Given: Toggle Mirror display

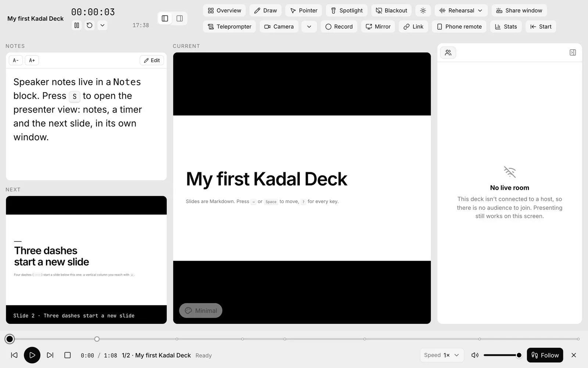Looking at the screenshot, I should pyautogui.click(x=378, y=26).
